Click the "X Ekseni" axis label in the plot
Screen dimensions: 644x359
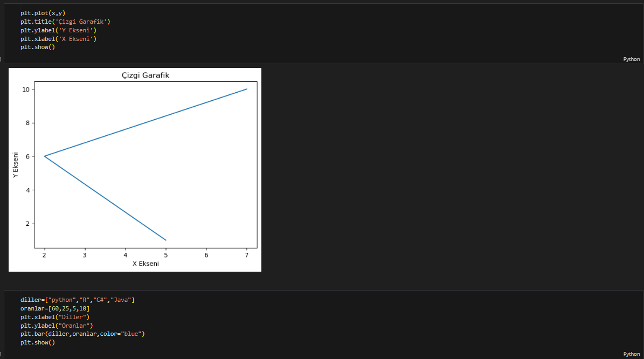(x=146, y=264)
